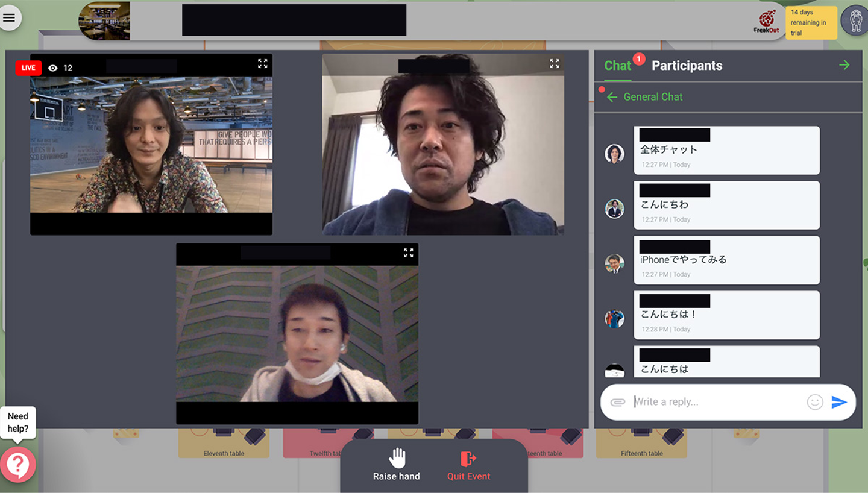This screenshot has height=493, width=868.
Task: Click the video of man wearing lowered mask
Action: coord(297,334)
